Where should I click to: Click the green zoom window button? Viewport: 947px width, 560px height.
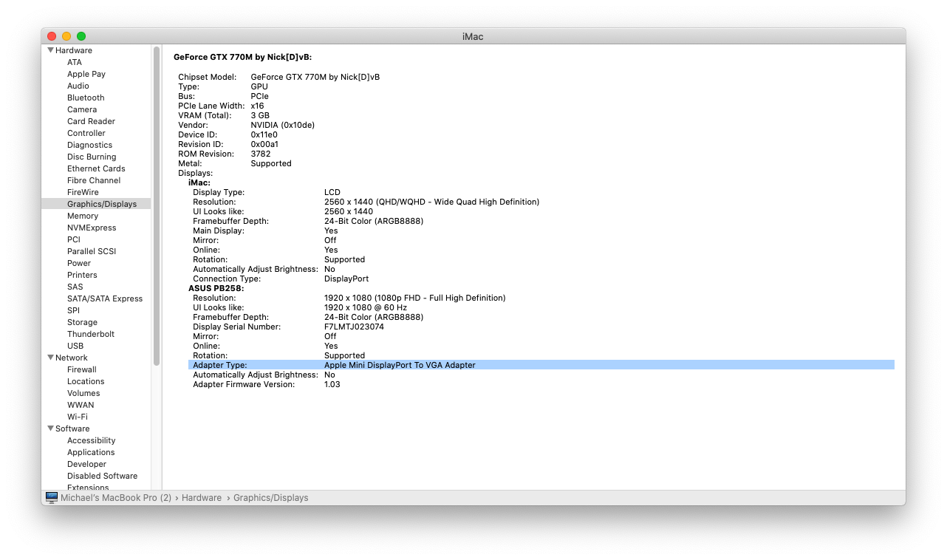click(81, 36)
